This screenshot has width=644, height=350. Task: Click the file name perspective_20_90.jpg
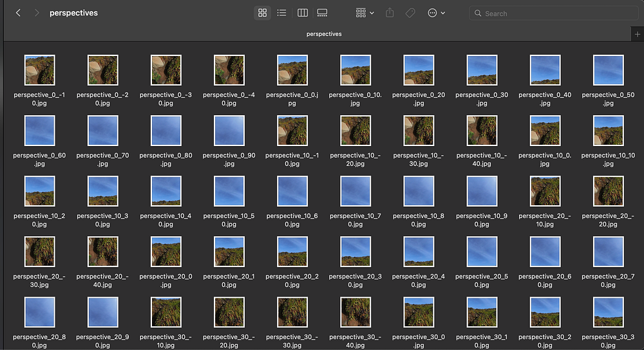(x=102, y=341)
